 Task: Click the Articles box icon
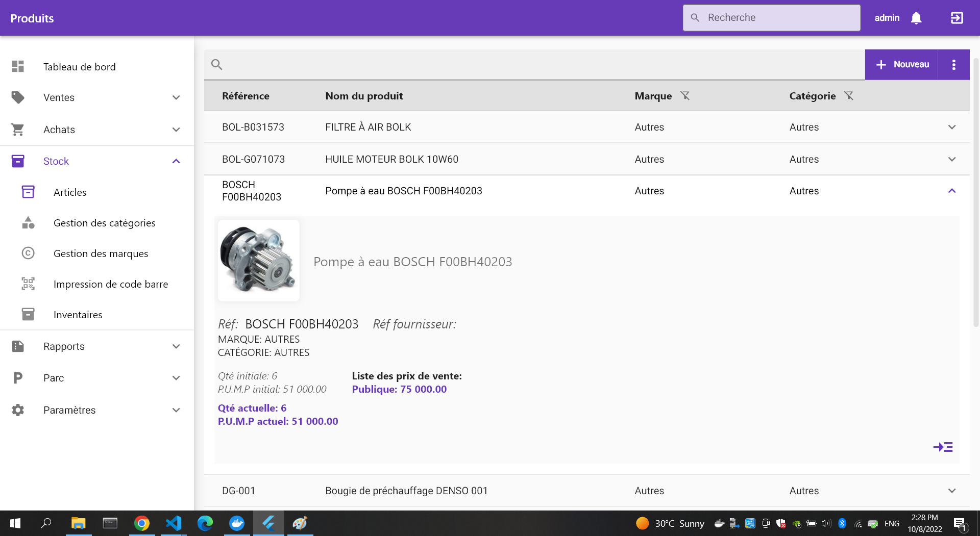pos(28,192)
